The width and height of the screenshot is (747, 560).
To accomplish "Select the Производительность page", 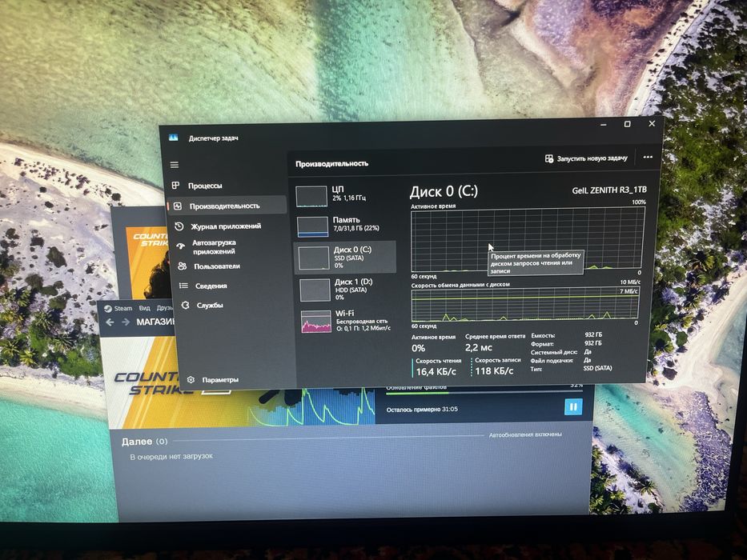I will click(227, 206).
